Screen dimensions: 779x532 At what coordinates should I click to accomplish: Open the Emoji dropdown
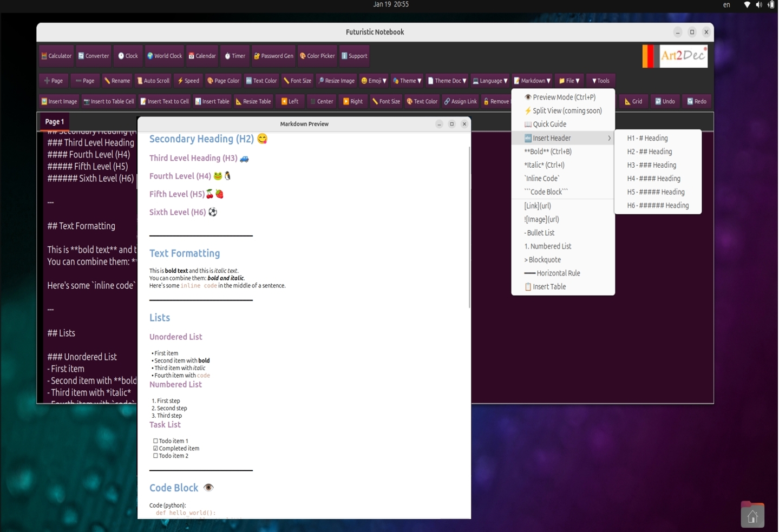tap(373, 81)
